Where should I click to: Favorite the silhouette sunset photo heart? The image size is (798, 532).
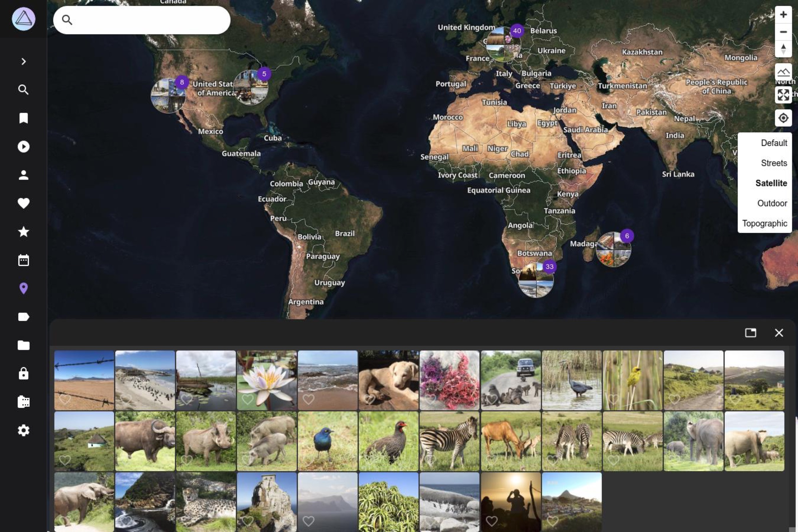pyautogui.click(x=491, y=520)
